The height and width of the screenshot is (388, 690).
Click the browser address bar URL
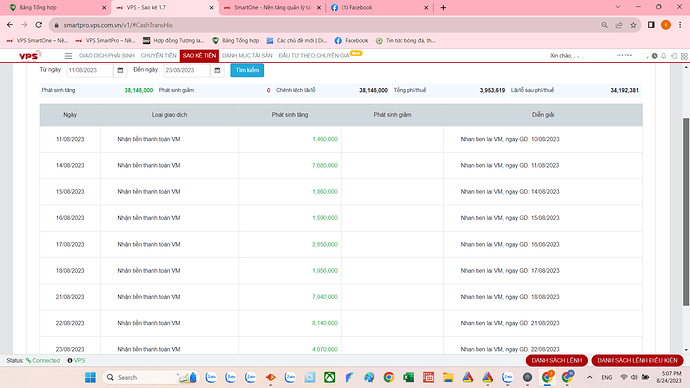[x=118, y=25]
